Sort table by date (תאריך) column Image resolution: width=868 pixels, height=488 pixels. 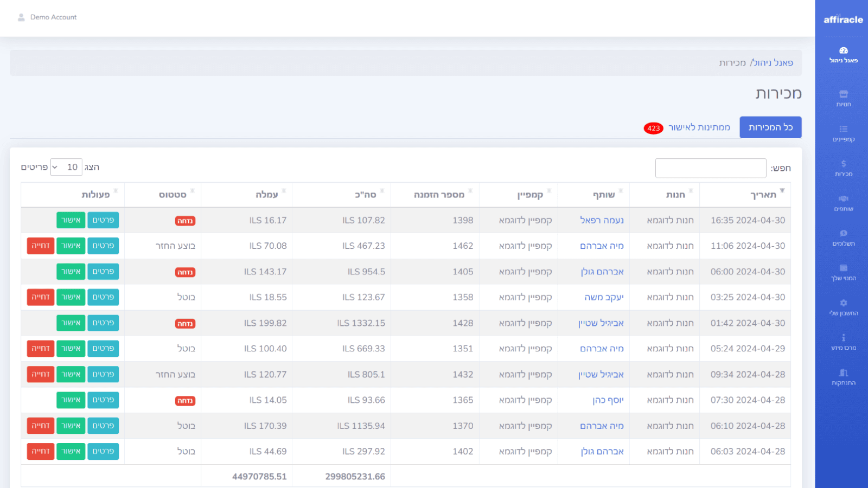click(763, 195)
